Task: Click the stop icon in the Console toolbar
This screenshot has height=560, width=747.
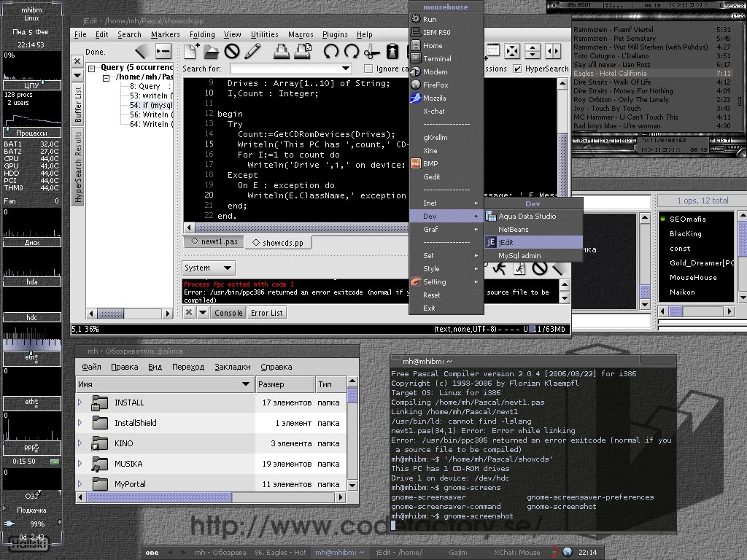Action: click(539, 268)
